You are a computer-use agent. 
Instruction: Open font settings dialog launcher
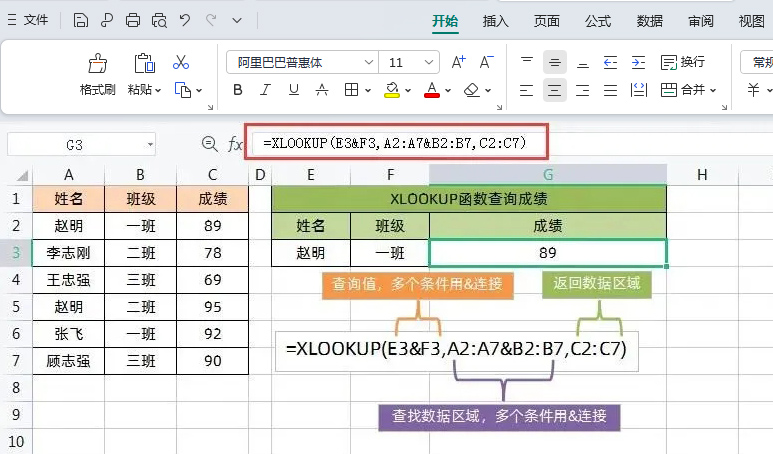[499, 107]
